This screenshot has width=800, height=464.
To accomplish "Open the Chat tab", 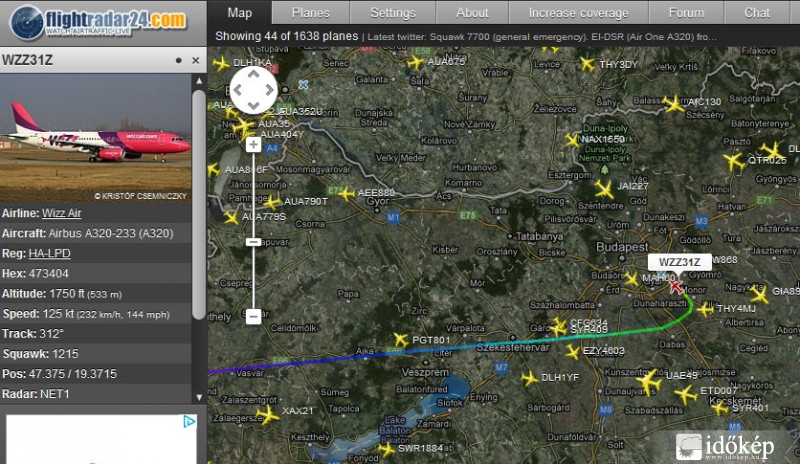I will pos(757,12).
